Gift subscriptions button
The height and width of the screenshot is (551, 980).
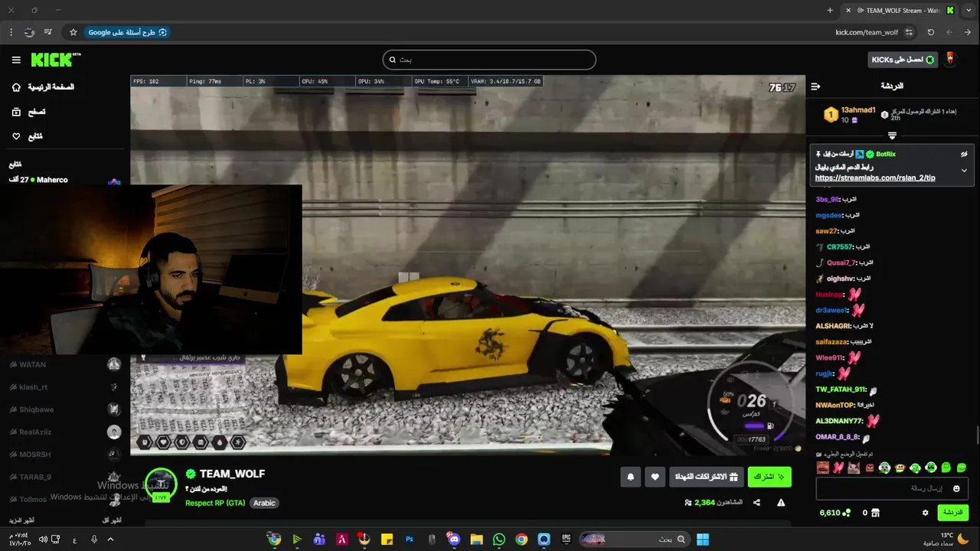[x=706, y=477]
